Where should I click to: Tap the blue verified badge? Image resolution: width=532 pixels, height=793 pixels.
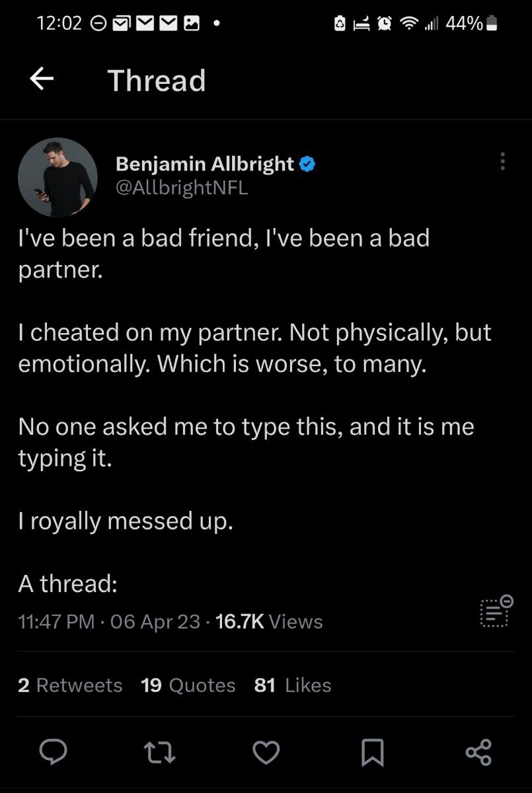307,163
